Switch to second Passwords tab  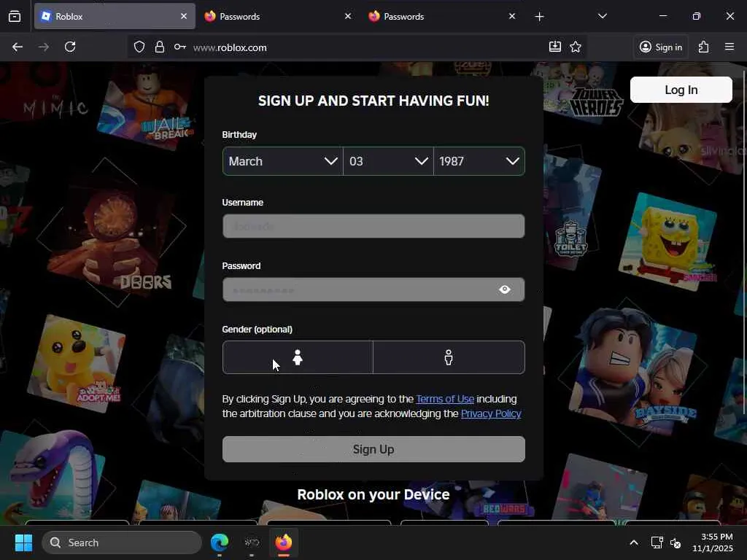pyautogui.click(x=442, y=16)
